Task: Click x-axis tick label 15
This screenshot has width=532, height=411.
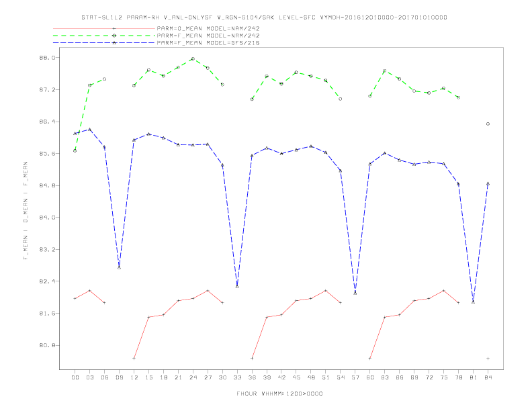Action: 148,377
